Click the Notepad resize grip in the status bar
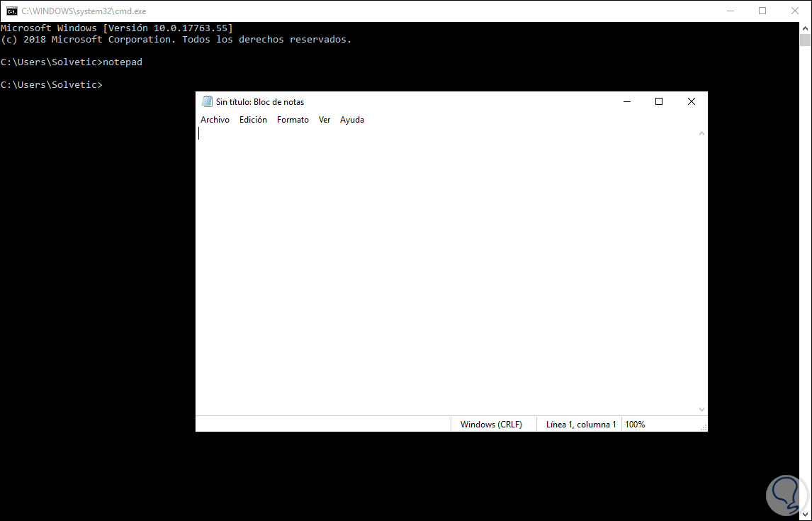The height and width of the screenshot is (521, 812). pos(704,427)
